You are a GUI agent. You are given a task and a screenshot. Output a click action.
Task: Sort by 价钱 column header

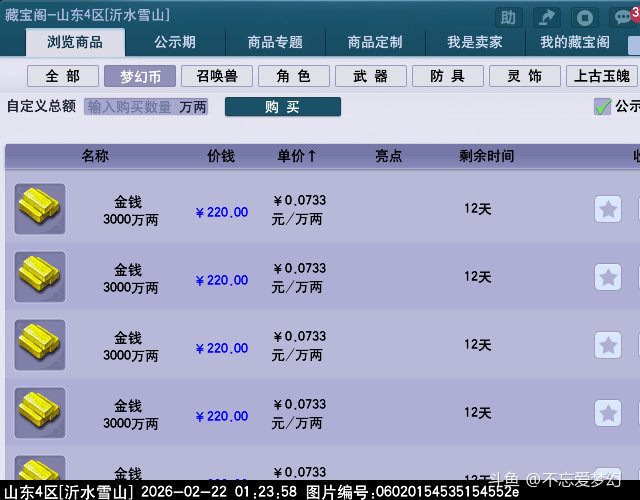(221, 156)
